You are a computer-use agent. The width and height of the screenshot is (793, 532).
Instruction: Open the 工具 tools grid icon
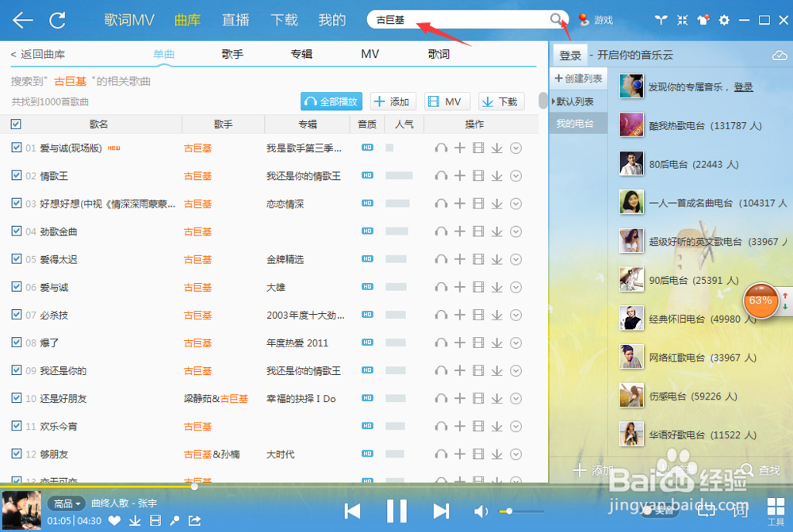[x=776, y=511]
